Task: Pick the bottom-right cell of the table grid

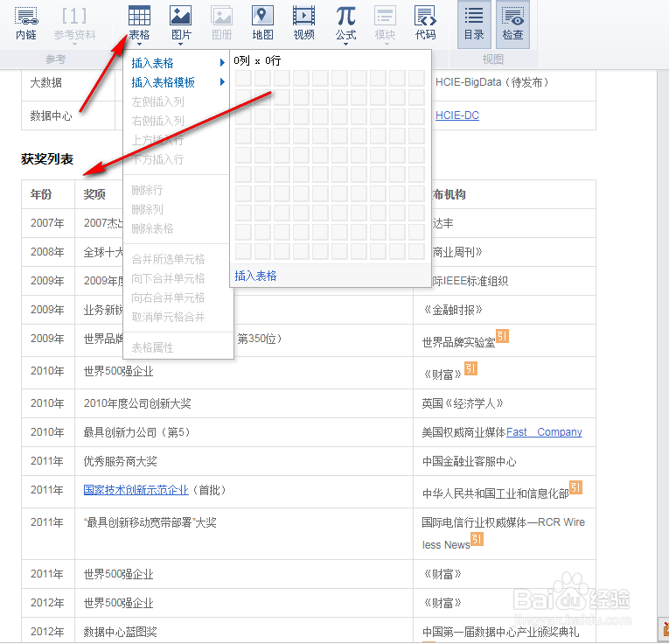Action: (416, 251)
